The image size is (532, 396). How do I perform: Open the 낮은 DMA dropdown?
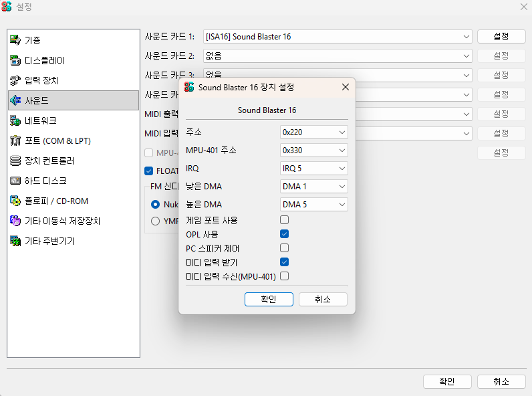pos(314,186)
